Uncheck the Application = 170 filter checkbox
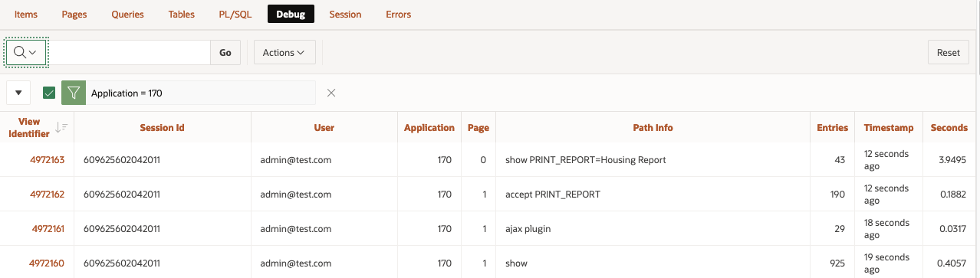980x278 pixels. tap(49, 93)
